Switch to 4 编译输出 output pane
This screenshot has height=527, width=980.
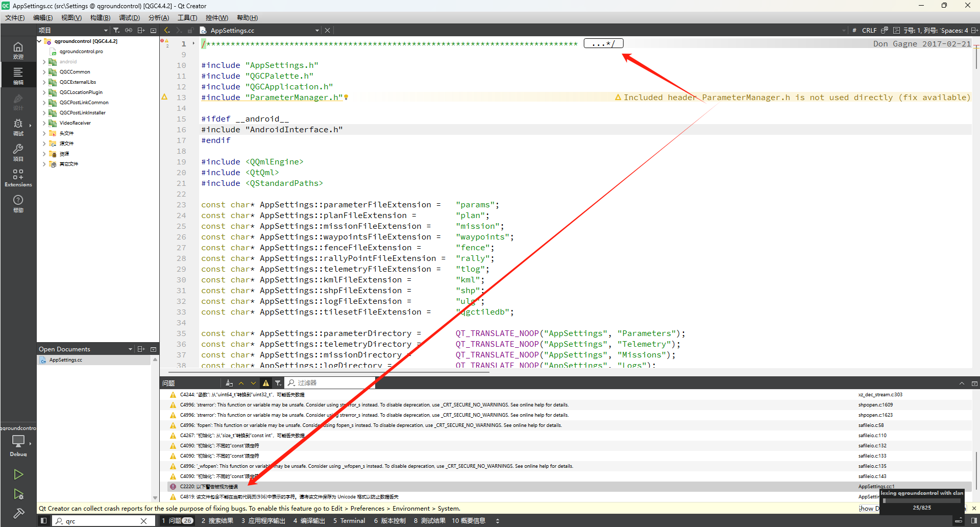(309, 521)
